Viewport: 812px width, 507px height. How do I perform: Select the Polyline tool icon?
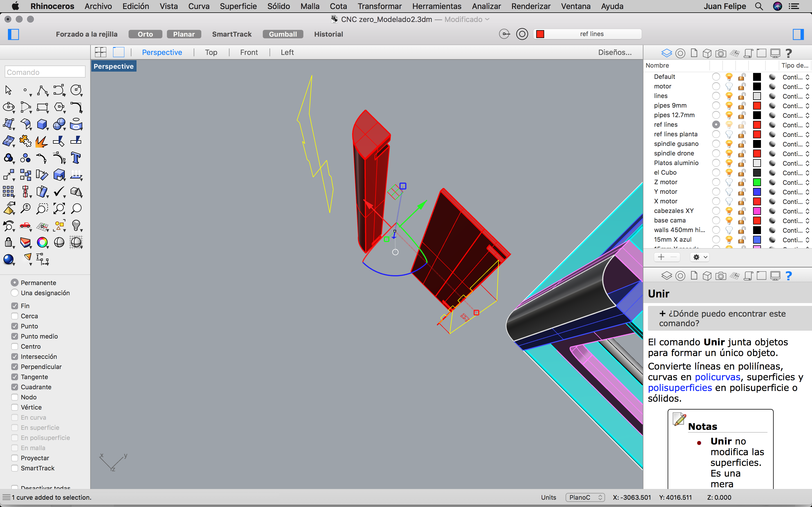(42, 90)
